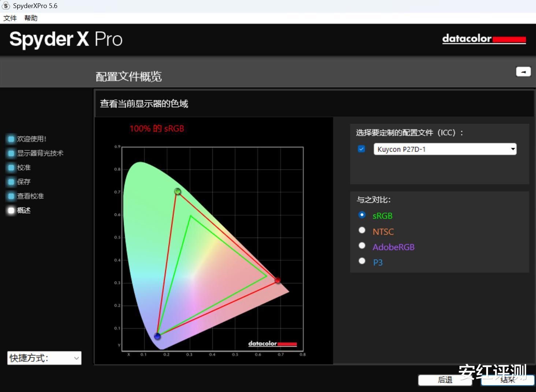Click the datacolor logo in header
Viewport: 536px width, 392px height.
(x=484, y=39)
